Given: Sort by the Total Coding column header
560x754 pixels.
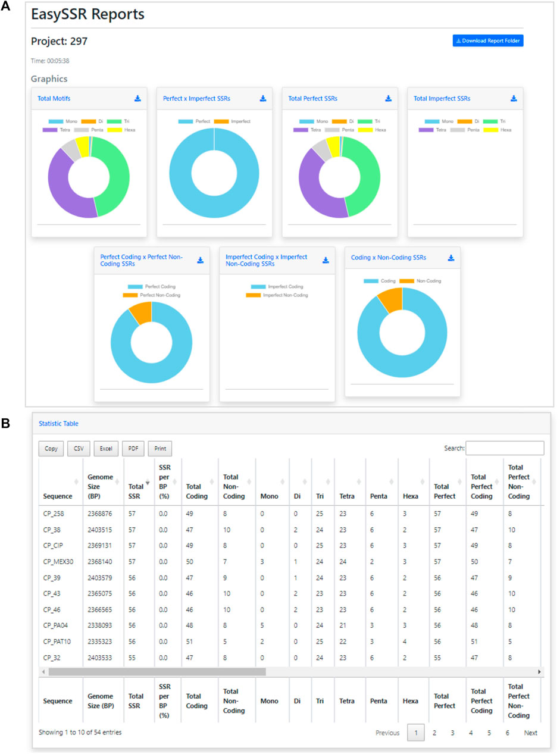Looking at the screenshot, I should pos(200,482).
